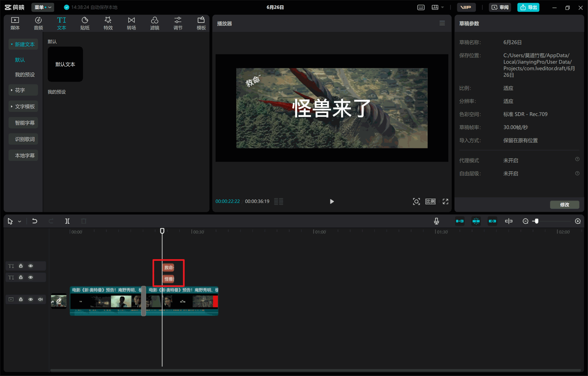The height and width of the screenshot is (376, 588).
Task: Open the player panel hamburger menu
Action: click(442, 23)
